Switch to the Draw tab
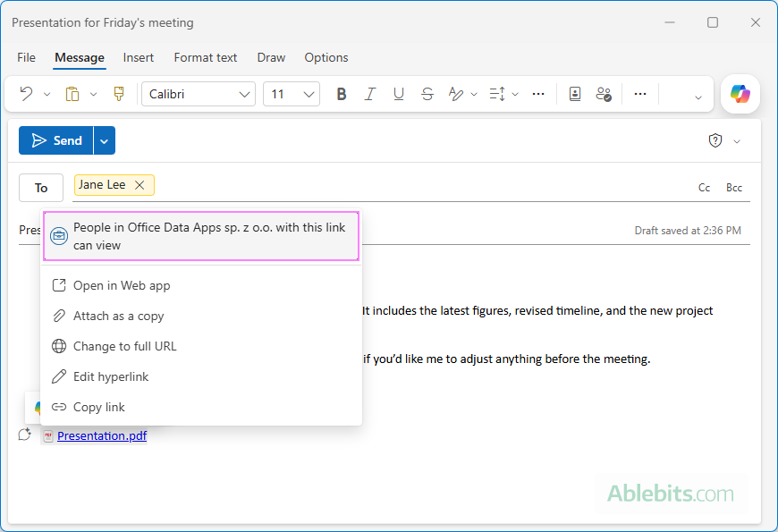 click(x=271, y=57)
